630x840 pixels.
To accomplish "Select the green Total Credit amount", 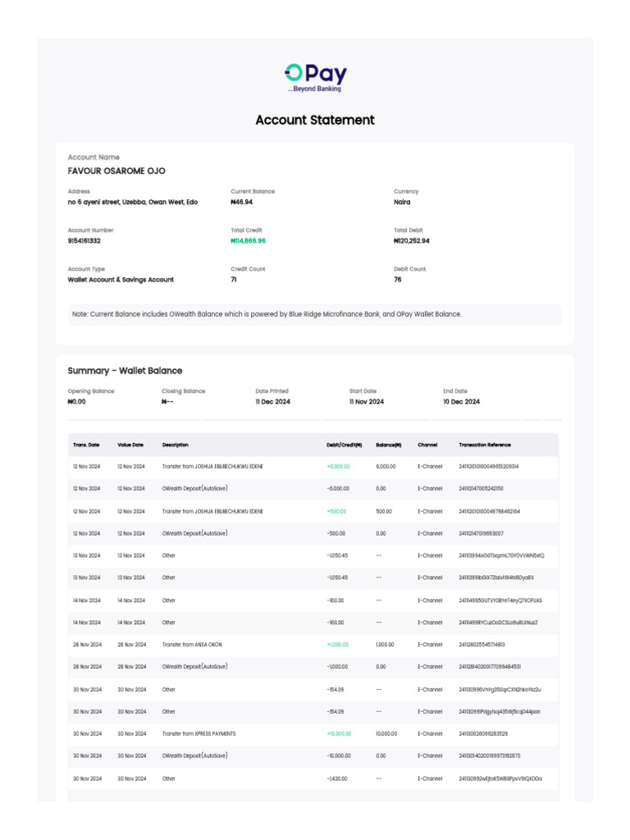I will pyautogui.click(x=249, y=241).
